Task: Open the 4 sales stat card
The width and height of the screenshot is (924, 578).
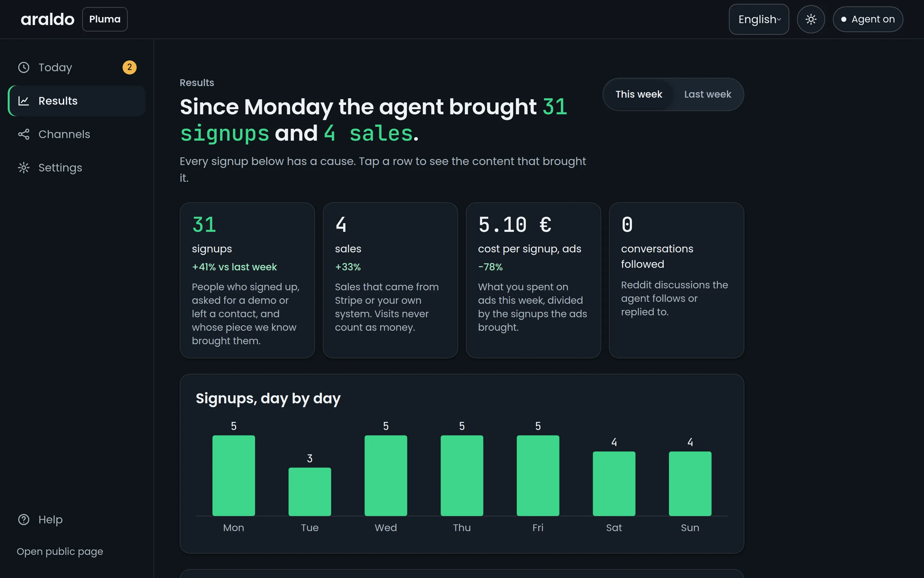Action: 390,280
